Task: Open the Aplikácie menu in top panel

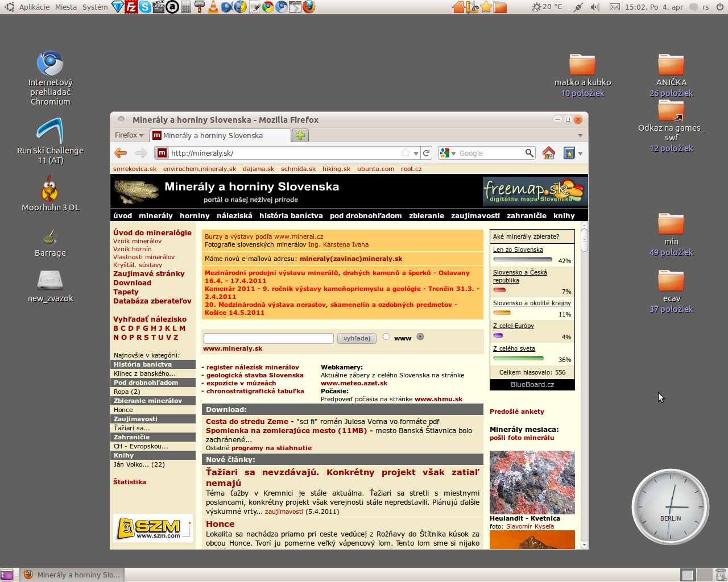Action: pyautogui.click(x=34, y=7)
